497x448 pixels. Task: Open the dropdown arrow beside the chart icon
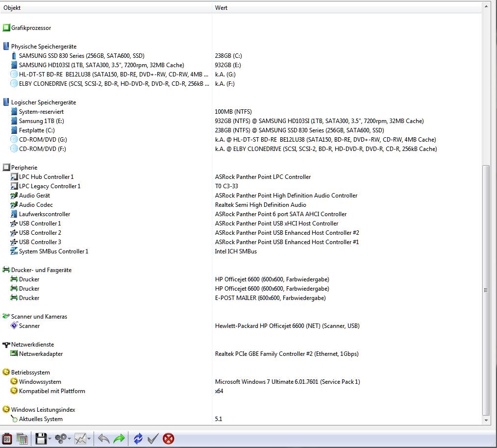[x=89, y=439]
